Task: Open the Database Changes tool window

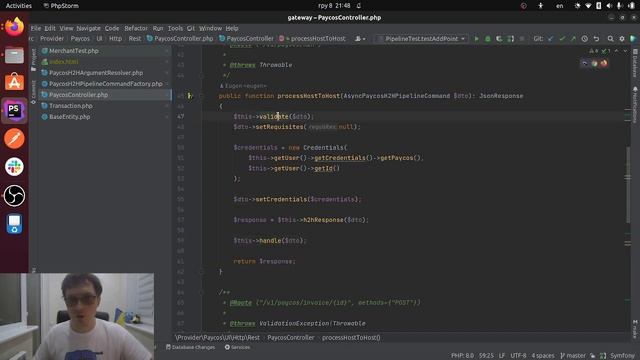Action: tap(190, 347)
